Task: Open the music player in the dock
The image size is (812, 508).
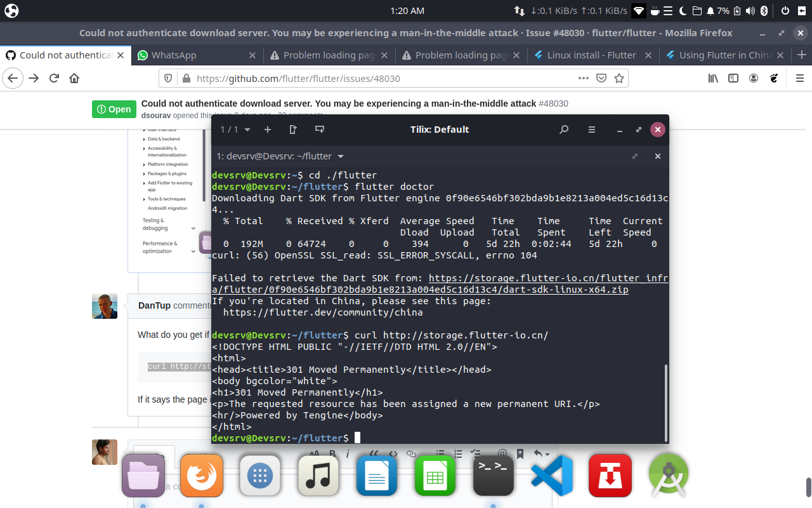Action: tap(318, 475)
